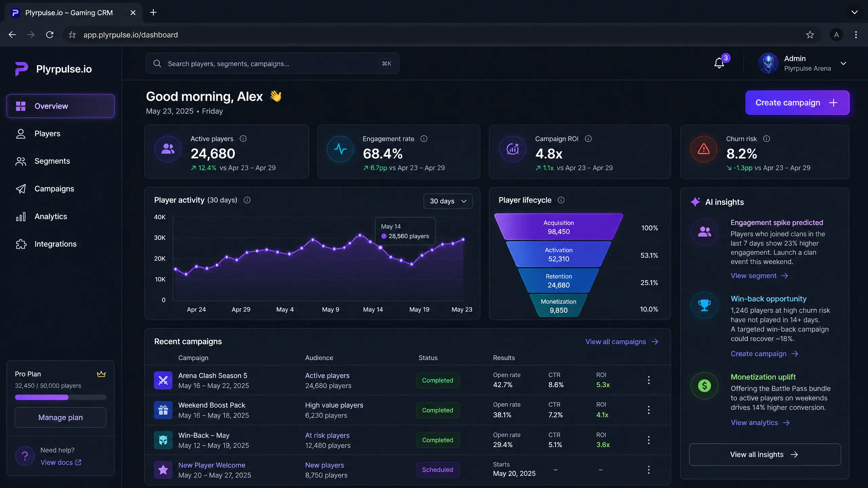The width and height of the screenshot is (868, 488).
Task: Click the Churn risk warning triangle icon
Action: [x=704, y=149]
